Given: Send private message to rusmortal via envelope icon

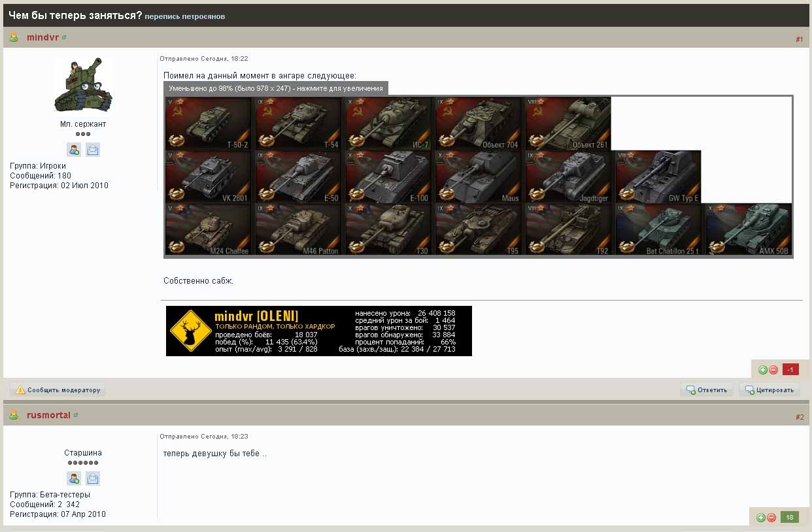Looking at the screenshot, I should [x=93, y=478].
